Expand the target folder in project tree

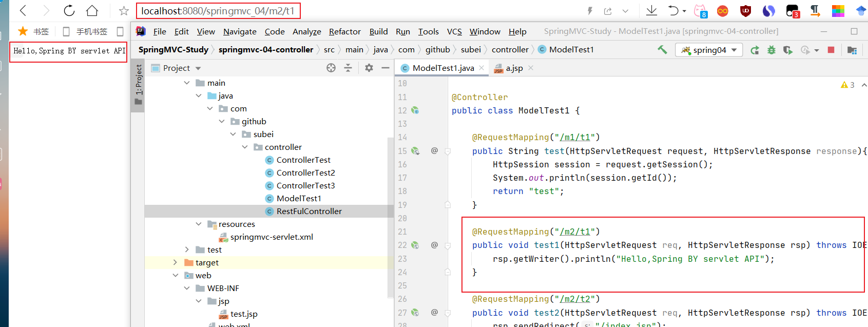click(176, 262)
